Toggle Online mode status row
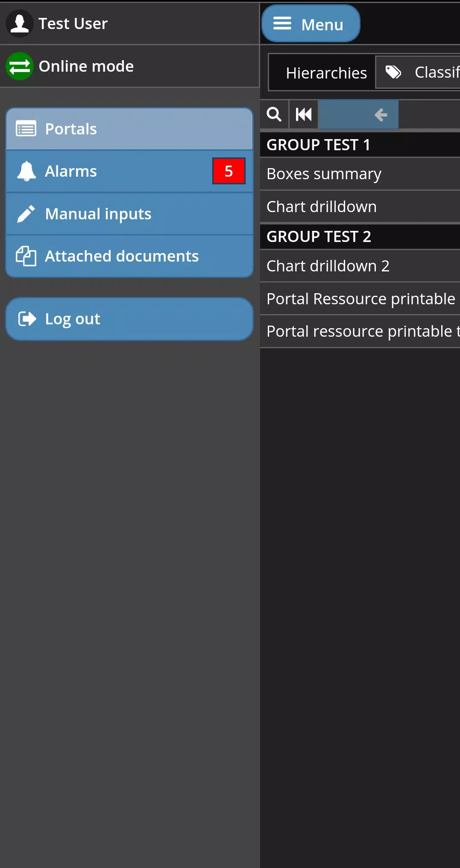The image size is (460, 868). (129, 66)
